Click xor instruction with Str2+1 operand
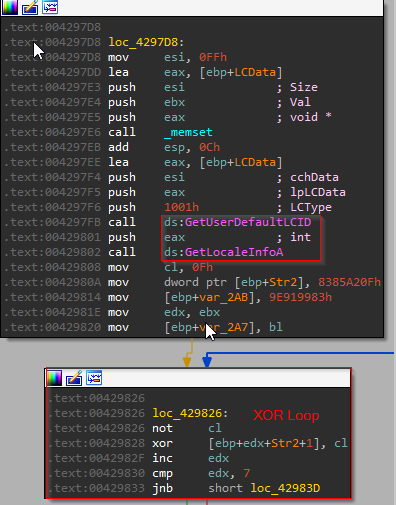 [250, 443]
